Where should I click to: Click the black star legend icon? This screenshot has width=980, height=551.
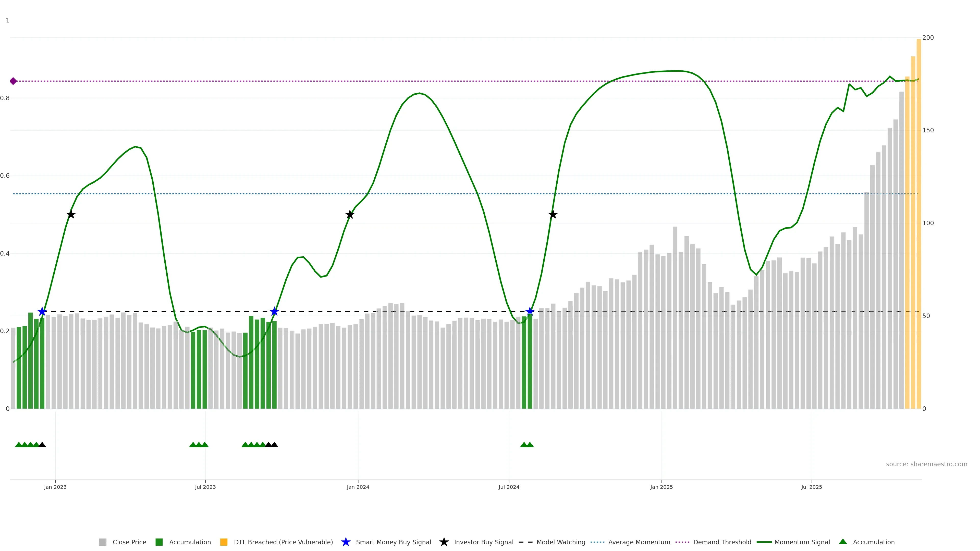(x=444, y=542)
